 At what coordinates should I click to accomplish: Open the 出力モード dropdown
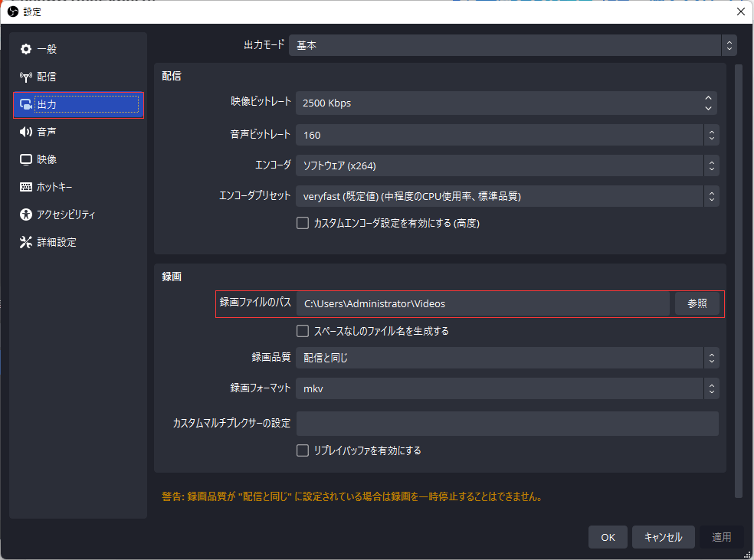[512, 45]
